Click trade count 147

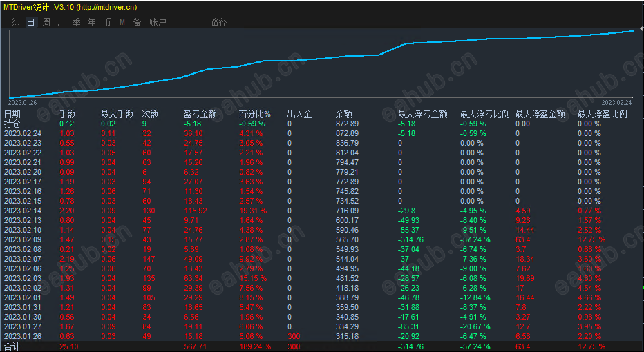pyautogui.click(x=149, y=259)
